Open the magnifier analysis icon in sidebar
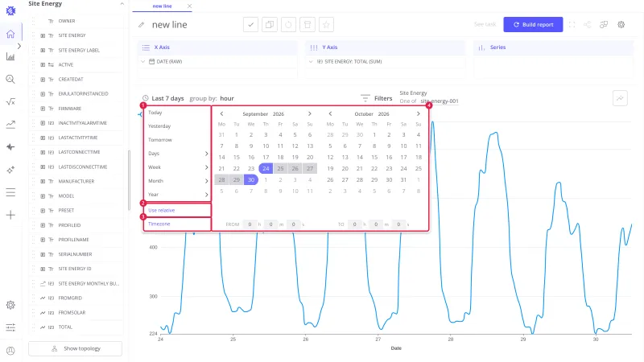 coord(10,79)
